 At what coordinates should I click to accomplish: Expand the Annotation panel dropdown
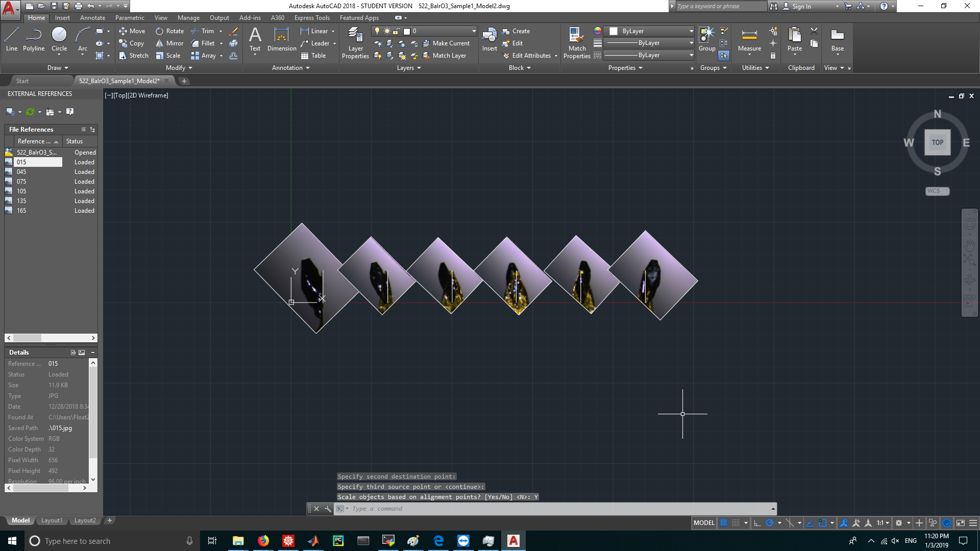click(291, 68)
